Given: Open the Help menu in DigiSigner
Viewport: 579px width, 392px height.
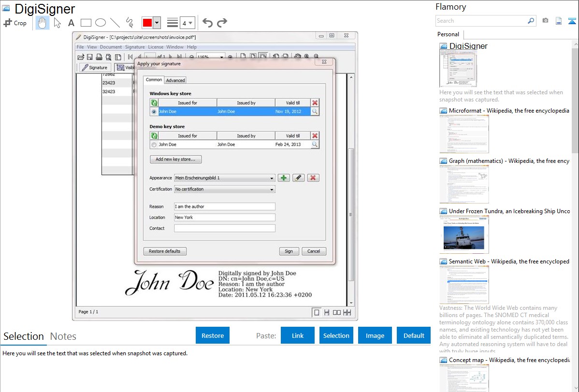Looking at the screenshot, I should [192, 47].
